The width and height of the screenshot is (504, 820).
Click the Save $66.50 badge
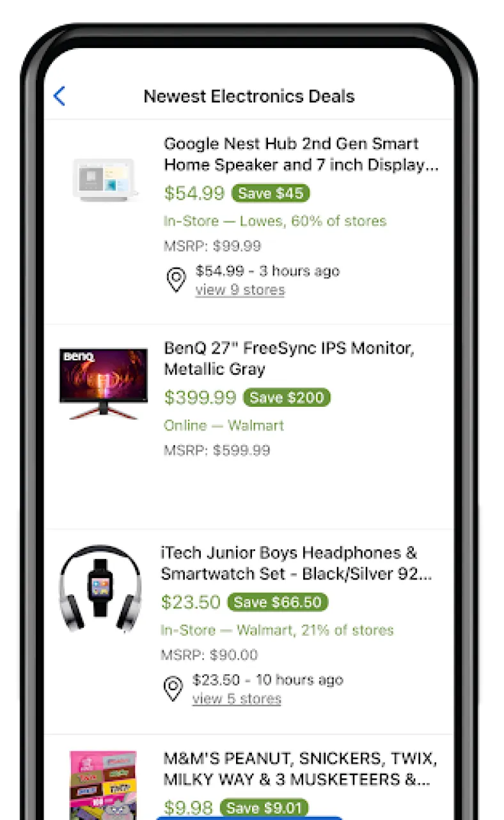coord(278,602)
